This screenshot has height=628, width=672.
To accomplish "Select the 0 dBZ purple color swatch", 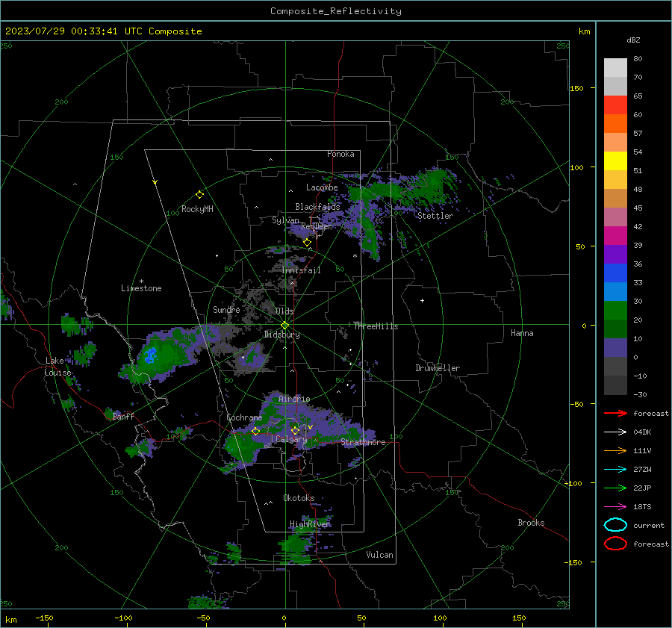I will pyautogui.click(x=615, y=347).
